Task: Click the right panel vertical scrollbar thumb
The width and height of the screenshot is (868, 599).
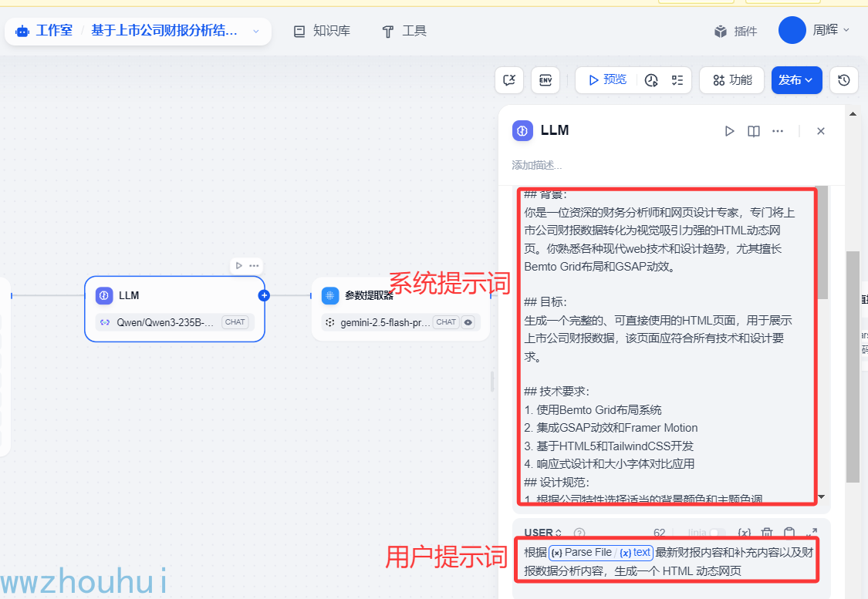Action: click(853, 367)
